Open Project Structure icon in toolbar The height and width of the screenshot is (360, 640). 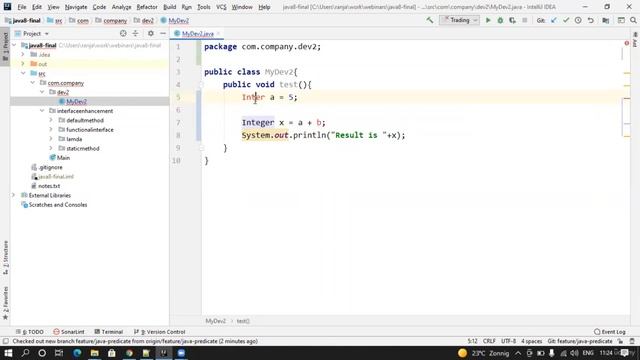click(x=606, y=20)
